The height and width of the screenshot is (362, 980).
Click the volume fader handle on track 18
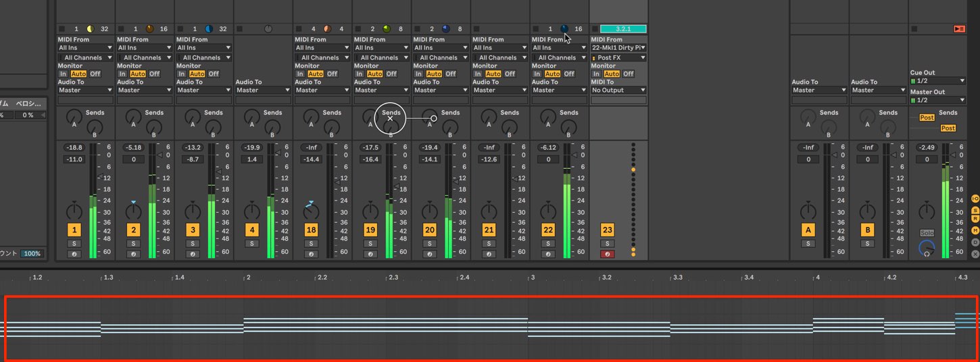click(338, 181)
